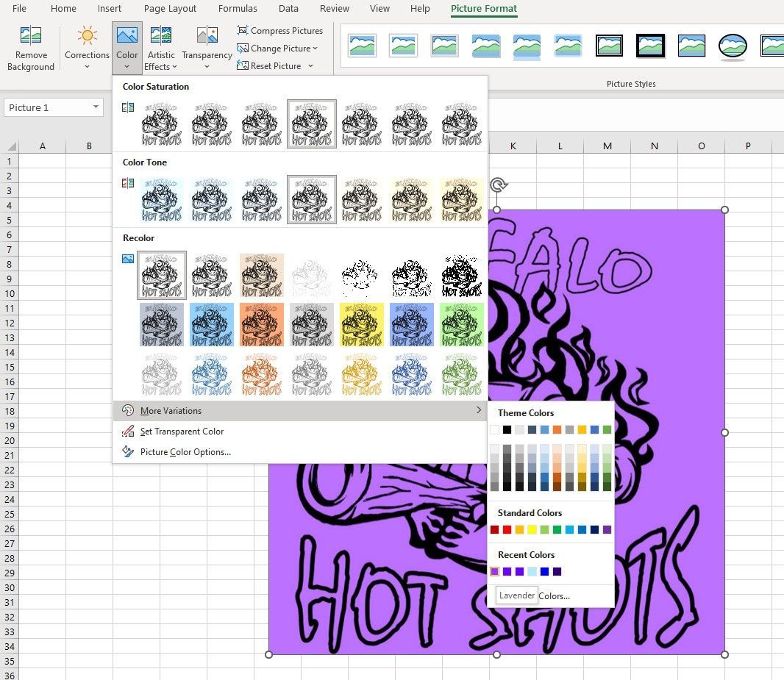
Task: Open the Help tab
Action: pyautogui.click(x=420, y=9)
